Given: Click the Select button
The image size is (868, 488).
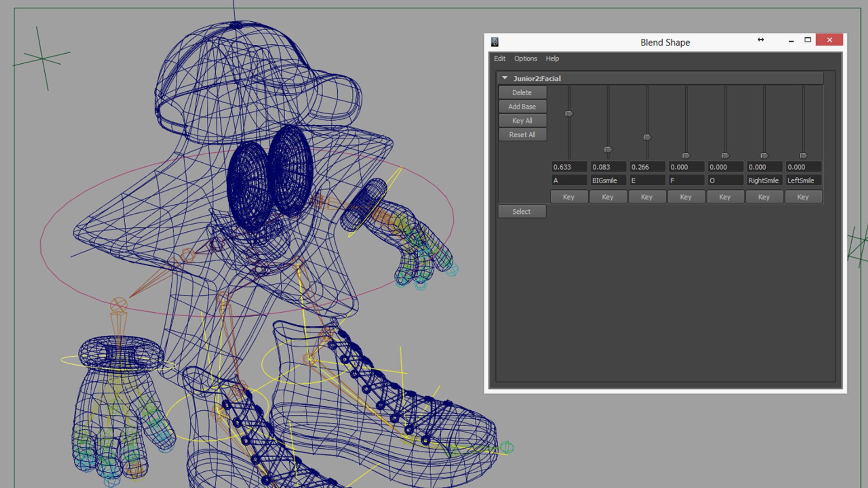Looking at the screenshot, I should click(522, 211).
